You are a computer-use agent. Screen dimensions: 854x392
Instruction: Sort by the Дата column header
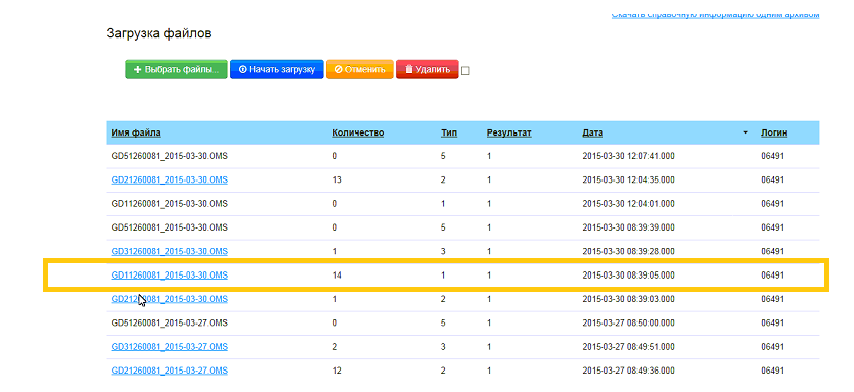593,133
